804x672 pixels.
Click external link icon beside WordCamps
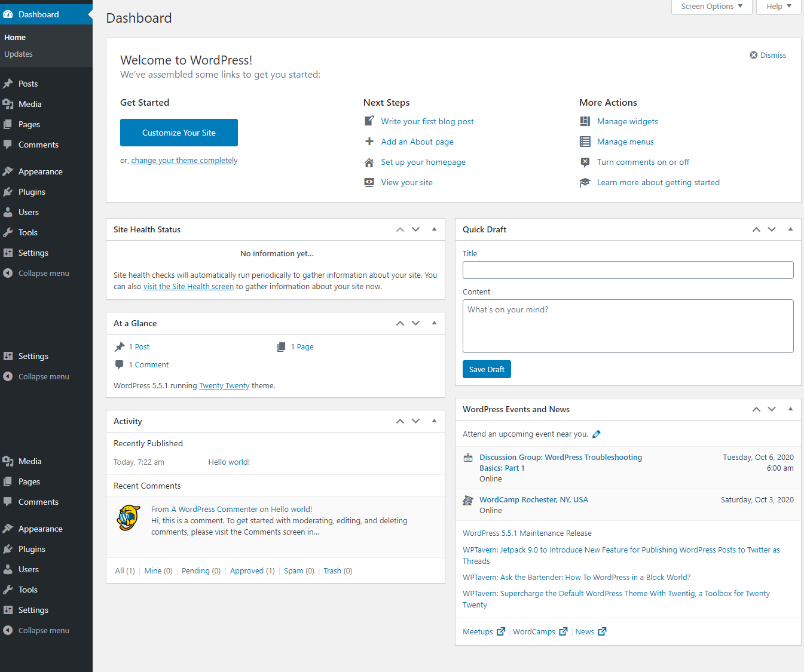point(563,631)
